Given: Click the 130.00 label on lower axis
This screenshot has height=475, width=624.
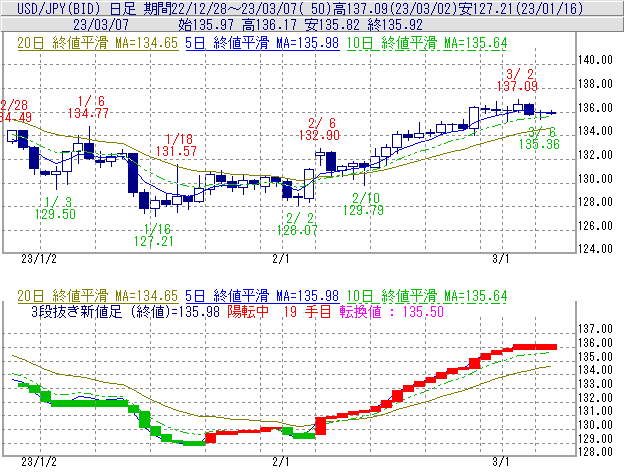Looking at the screenshot, I should coord(595,425).
